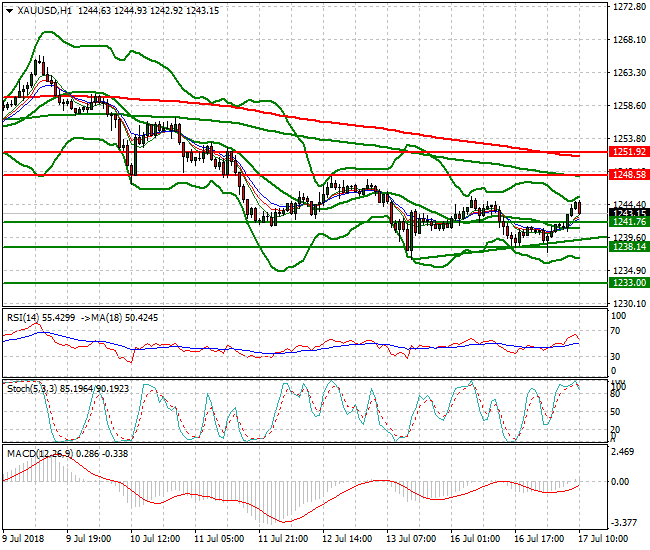Select the green 1241.76 price label
Viewport: 650px width, 550px height.
click(629, 222)
